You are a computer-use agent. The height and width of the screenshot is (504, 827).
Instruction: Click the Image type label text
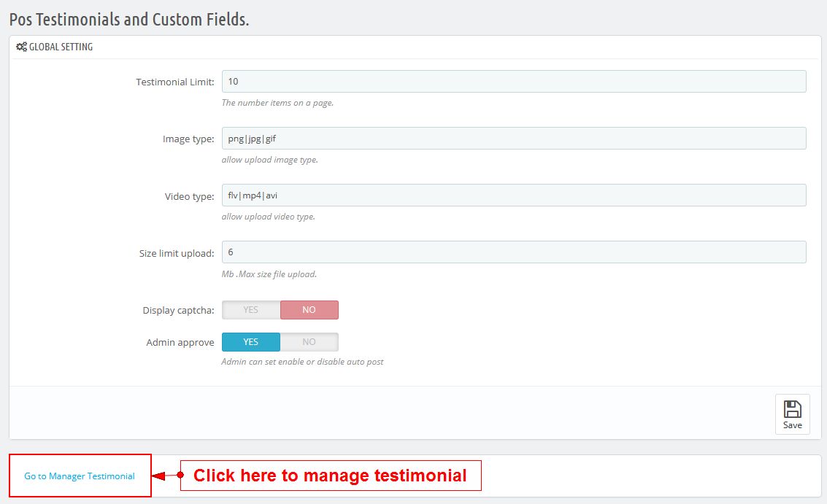click(x=188, y=139)
